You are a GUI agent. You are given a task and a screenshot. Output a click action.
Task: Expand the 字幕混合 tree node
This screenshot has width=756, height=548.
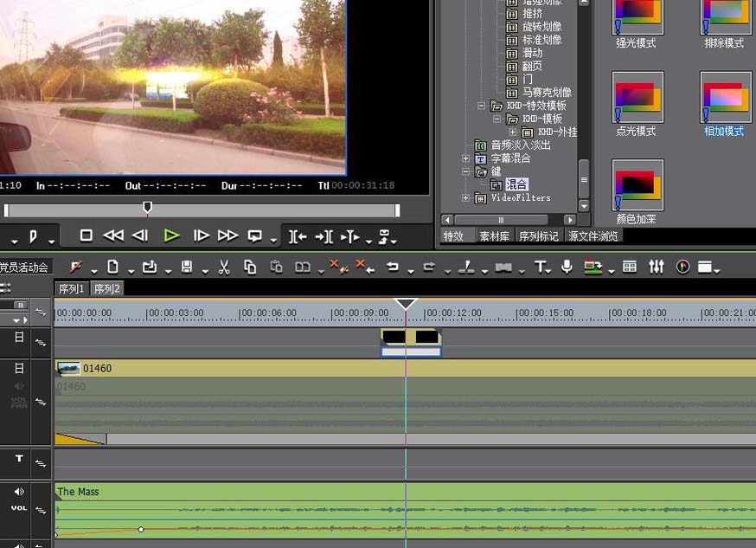(466, 158)
